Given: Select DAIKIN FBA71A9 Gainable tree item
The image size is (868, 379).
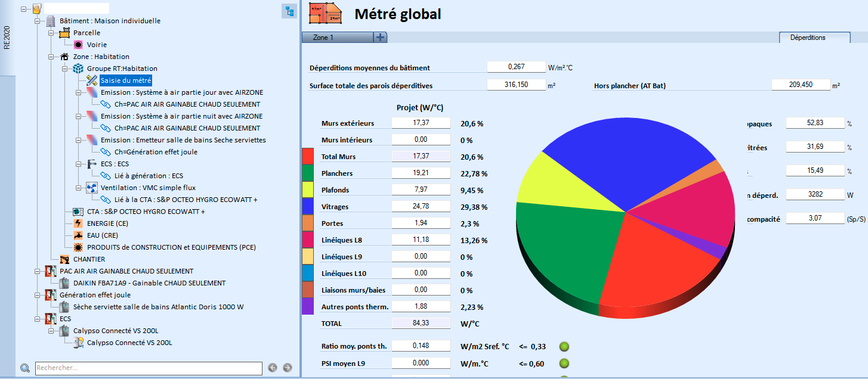Looking at the screenshot, I should coord(149,283).
